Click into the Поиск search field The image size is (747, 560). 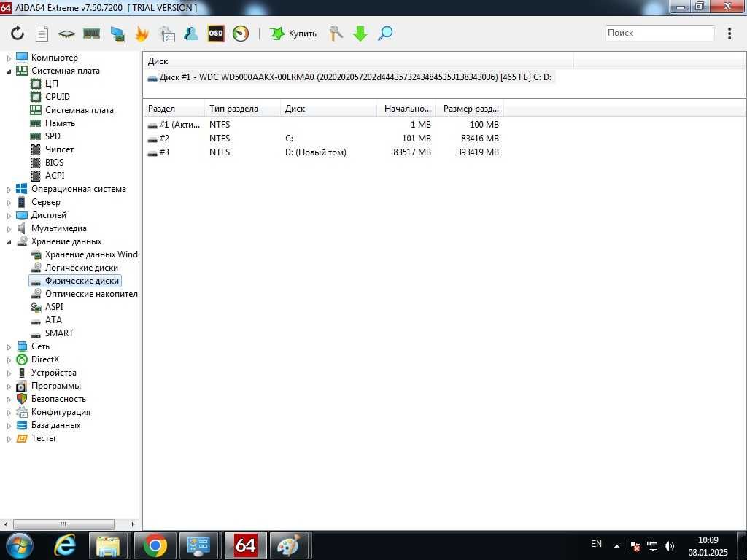click(x=659, y=33)
